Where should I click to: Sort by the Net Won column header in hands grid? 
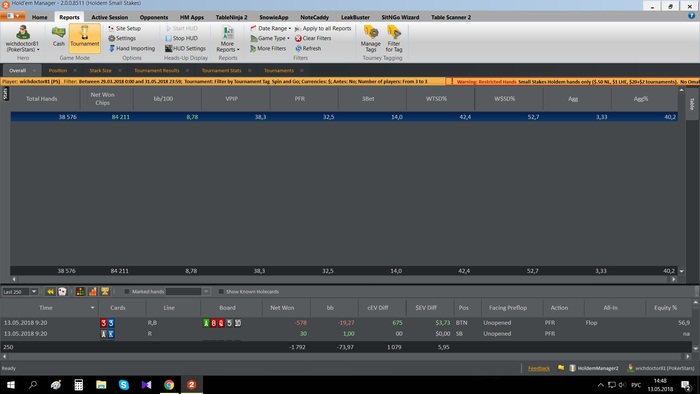282,308
